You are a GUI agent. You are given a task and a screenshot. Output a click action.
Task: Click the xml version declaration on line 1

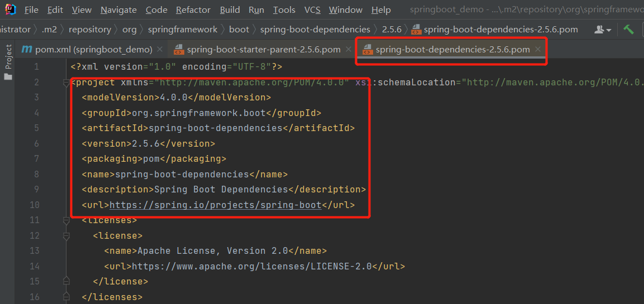176,67
